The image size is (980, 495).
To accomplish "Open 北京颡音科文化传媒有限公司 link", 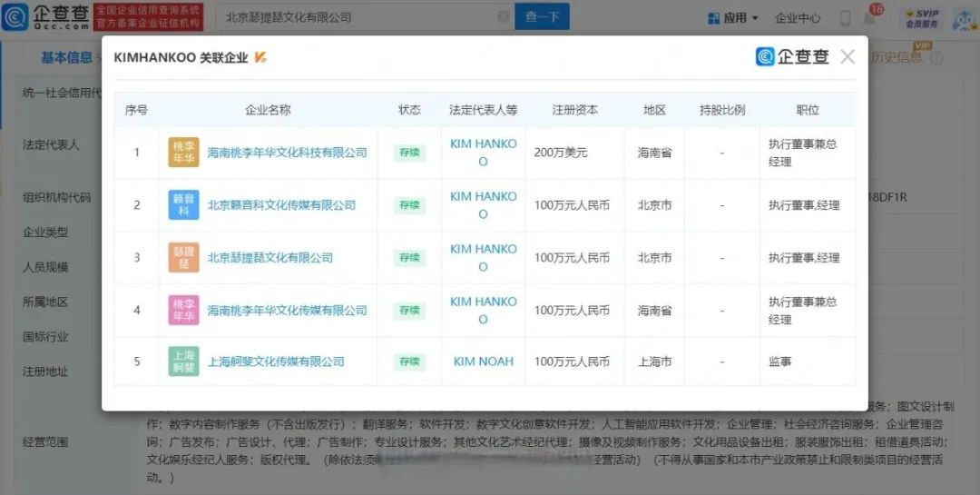I will (281, 205).
